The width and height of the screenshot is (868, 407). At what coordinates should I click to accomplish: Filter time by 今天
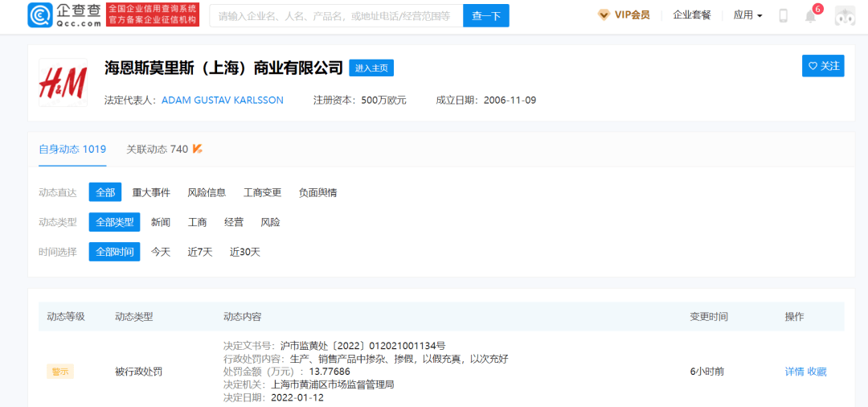(x=161, y=252)
